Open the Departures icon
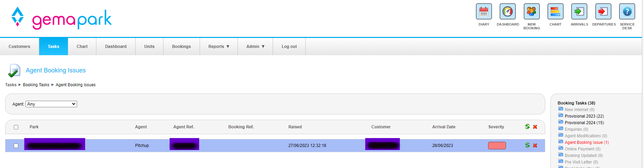The width and height of the screenshot is (644, 168). point(603,12)
